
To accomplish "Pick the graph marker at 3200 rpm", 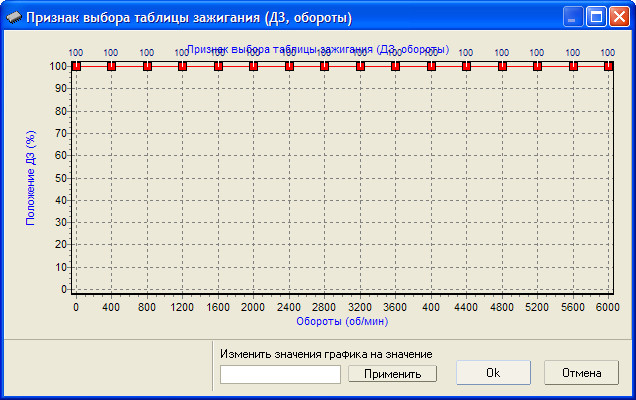I will 360,66.
